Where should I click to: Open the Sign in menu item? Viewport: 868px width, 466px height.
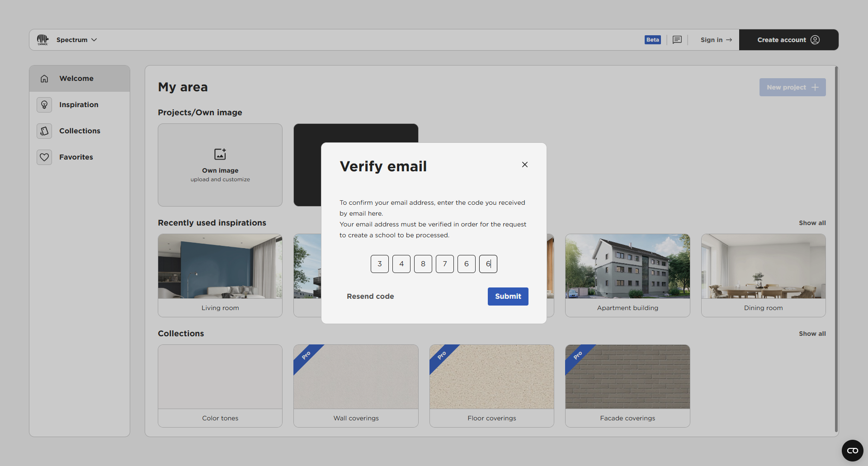click(712, 40)
